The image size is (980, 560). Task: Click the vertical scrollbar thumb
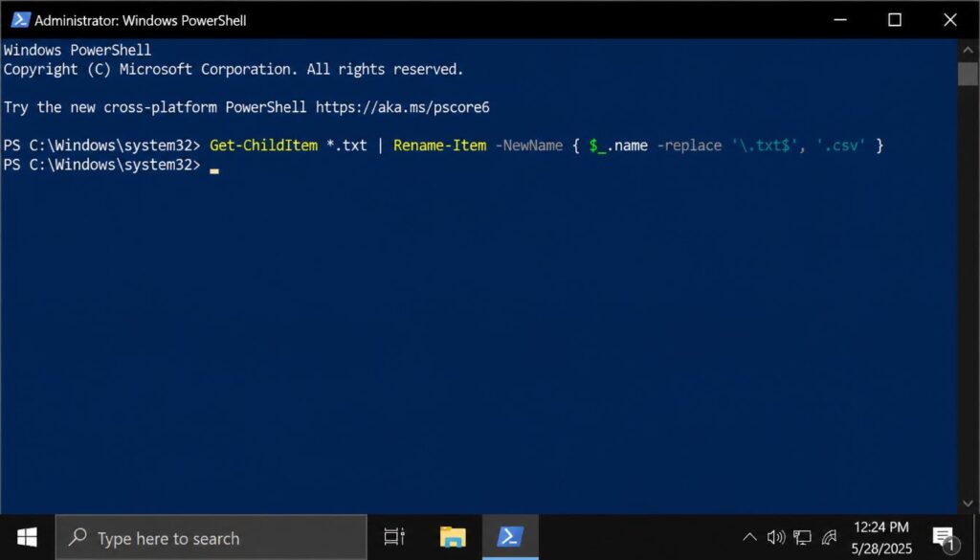(x=967, y=73)
